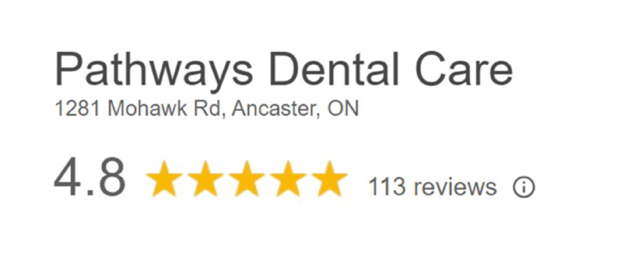The width and height of the screenshot is (644, 259).
Task: Open the Pathways Dental Care business title
Action: [x=284, y=69]
